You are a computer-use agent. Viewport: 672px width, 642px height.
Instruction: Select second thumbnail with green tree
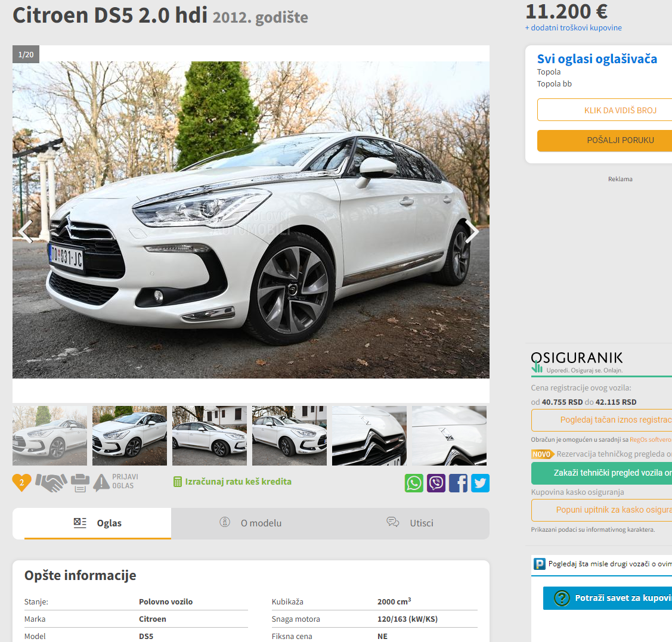[129, 435]
